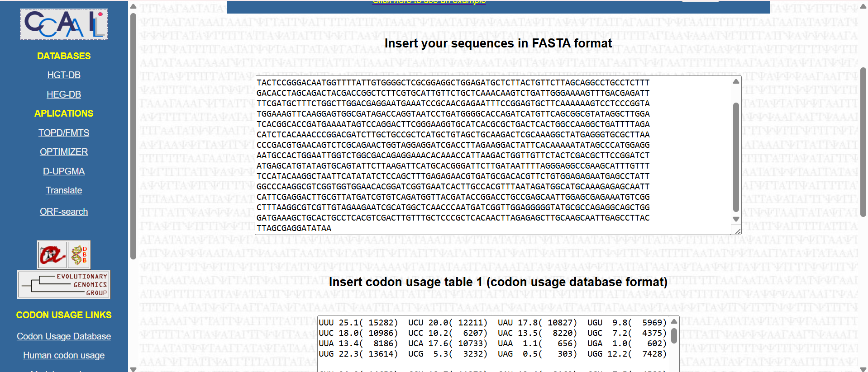Open the HEG-DB database link

[64, 94]
